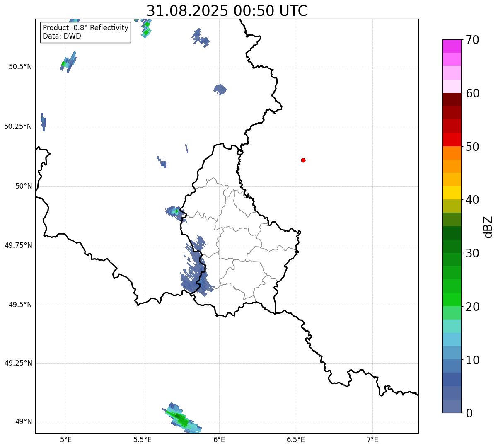The width and height of the screenshot is (498, 448).
Task: Click the colorbar tick value 40
Action: tap(472, 200)
